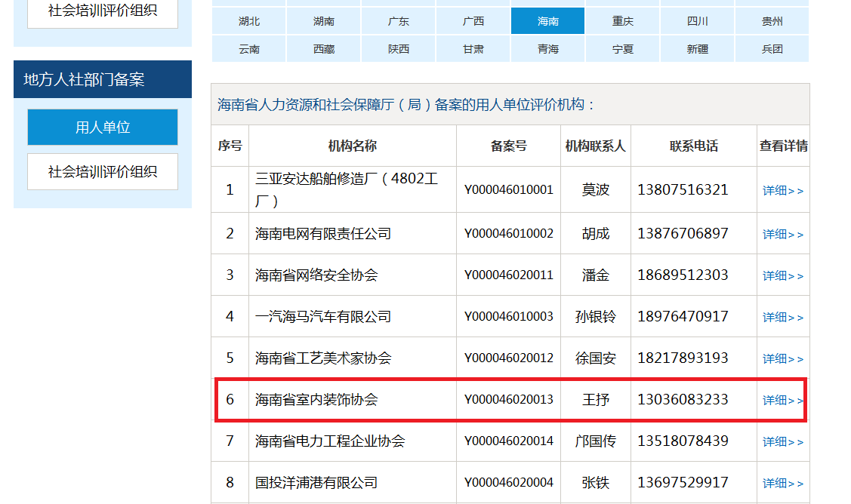The image size is (851, 504).
Task: Select the highlighted 海南 province tab
Action: (547, 21)
